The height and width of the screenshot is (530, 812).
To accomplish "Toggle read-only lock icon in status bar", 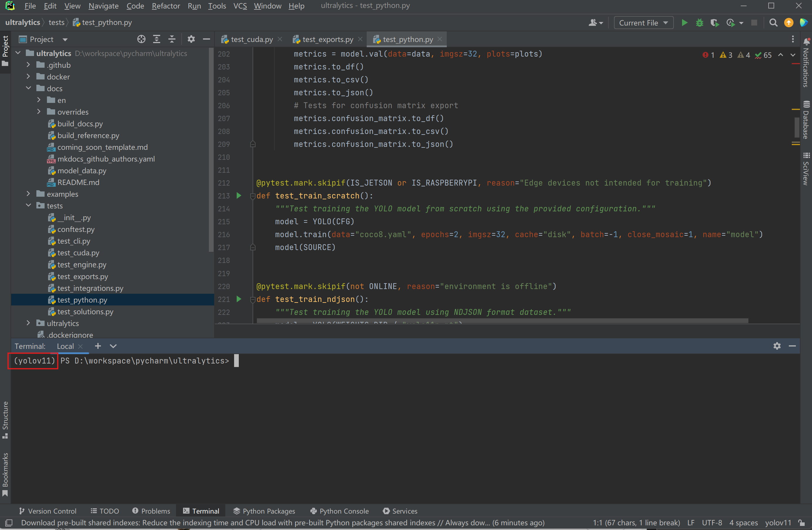I will (802, 522).
